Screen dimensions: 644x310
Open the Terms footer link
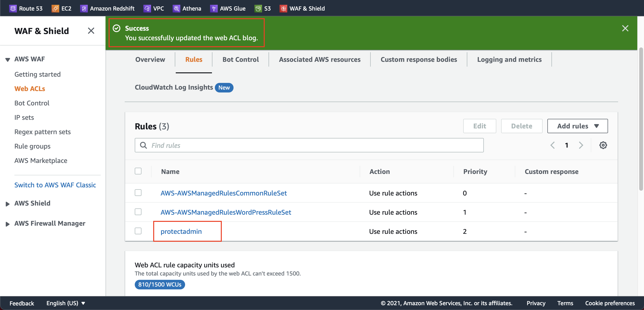tap(565, 303)
